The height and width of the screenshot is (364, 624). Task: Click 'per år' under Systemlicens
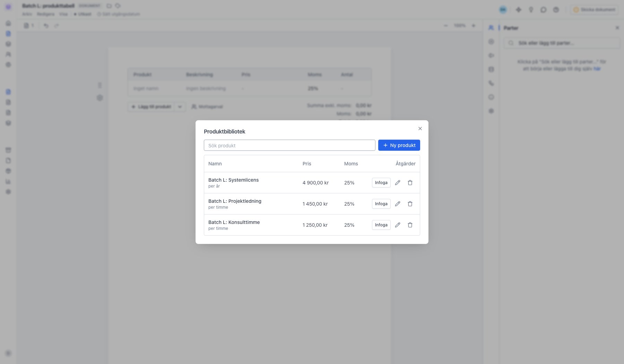[x=214, y=186]
